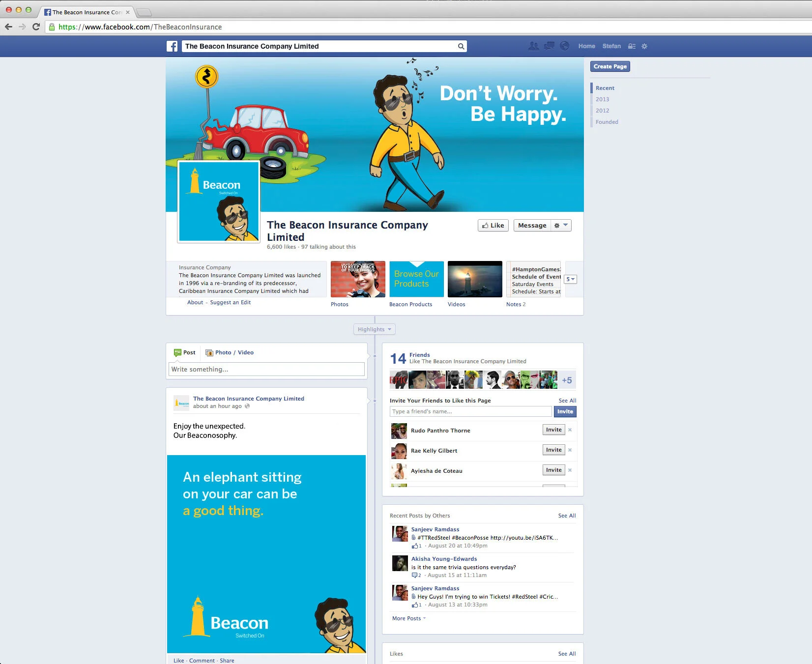The image size is (812, 664).
Task: Click the Home menu item
Action: 586,46
